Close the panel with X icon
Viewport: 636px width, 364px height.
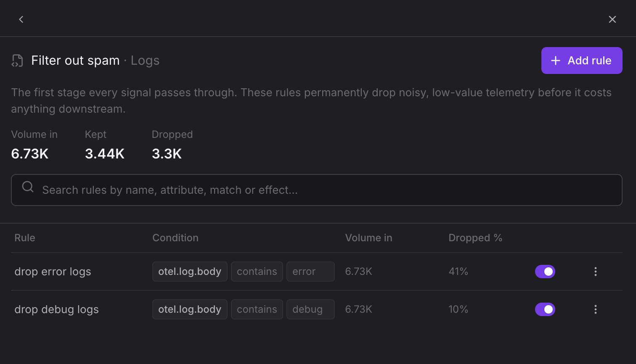(612, 19)
